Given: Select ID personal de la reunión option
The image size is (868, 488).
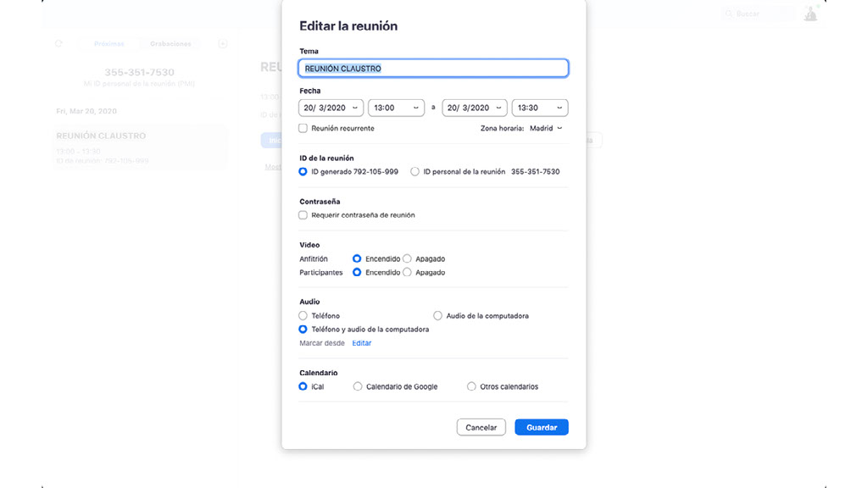Looking at the screenshot, I should [x=415, y=171].
